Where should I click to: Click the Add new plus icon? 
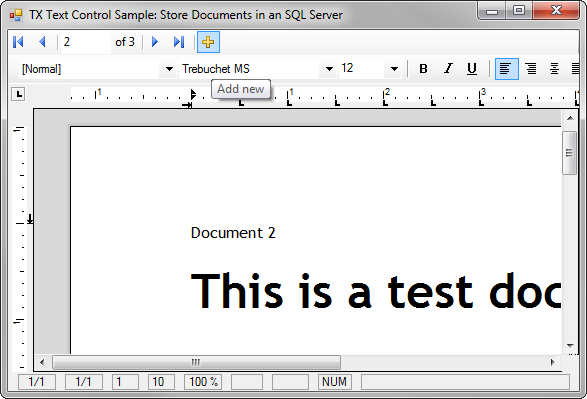208,42
